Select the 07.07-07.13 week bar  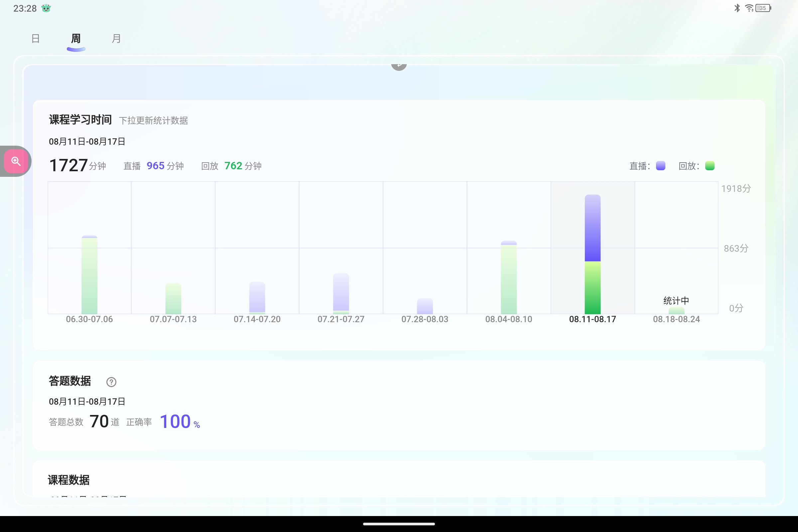pos(173,299)
